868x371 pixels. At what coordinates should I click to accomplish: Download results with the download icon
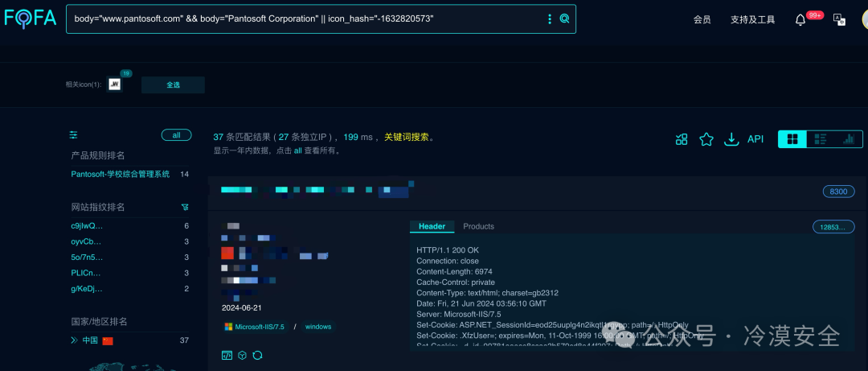(732, 139)
